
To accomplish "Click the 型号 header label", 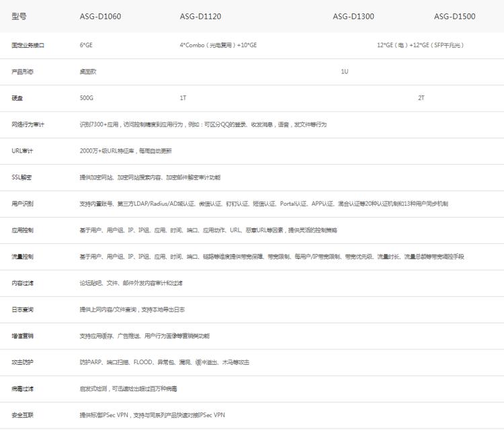I will pos(19,16).
